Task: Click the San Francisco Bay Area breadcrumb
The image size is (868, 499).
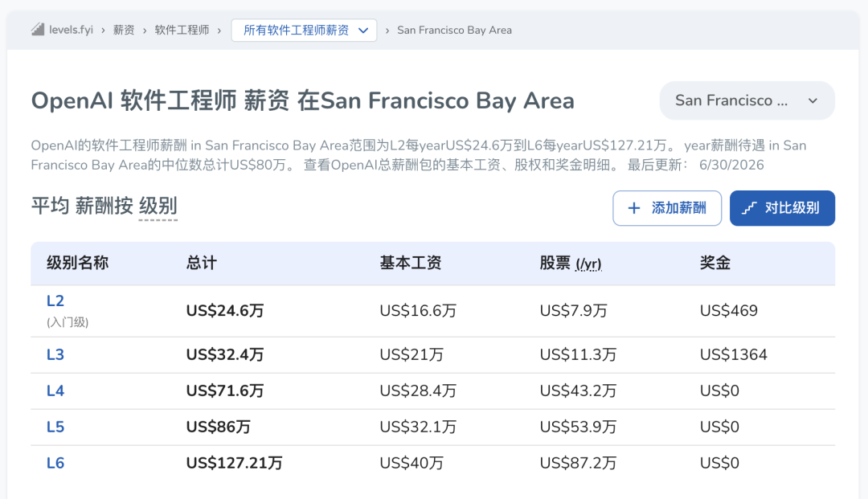Action: (454, 30)
